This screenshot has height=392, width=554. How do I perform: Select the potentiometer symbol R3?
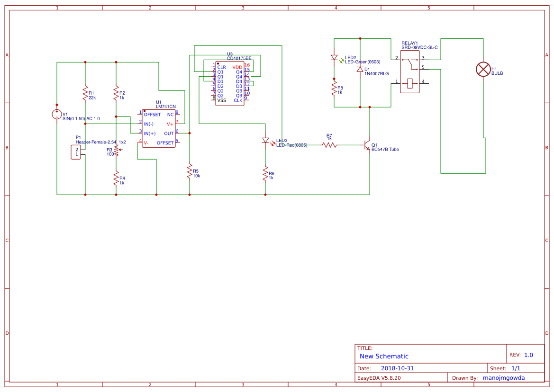point(116,150)
